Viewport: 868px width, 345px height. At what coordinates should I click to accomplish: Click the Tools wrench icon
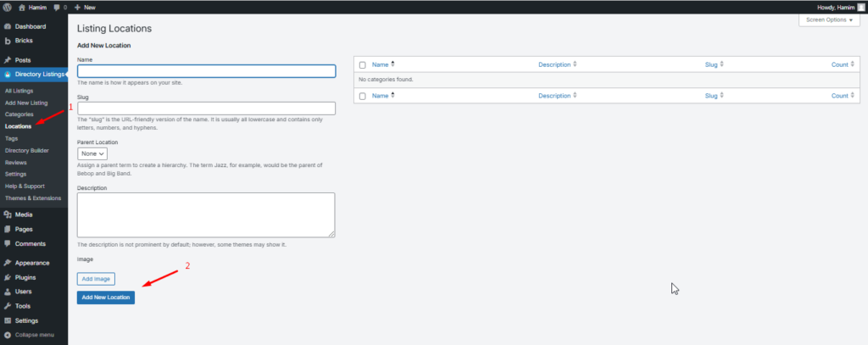point(8,306)
